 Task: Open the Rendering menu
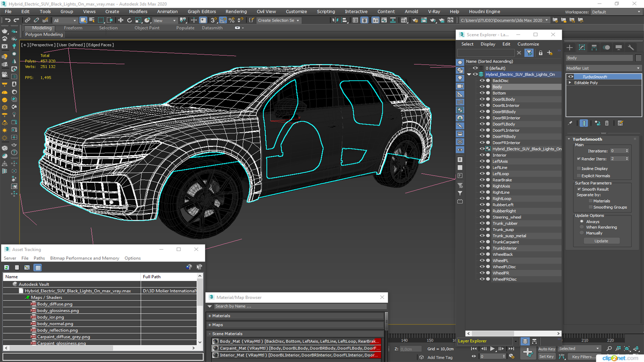tap(236, 12)
